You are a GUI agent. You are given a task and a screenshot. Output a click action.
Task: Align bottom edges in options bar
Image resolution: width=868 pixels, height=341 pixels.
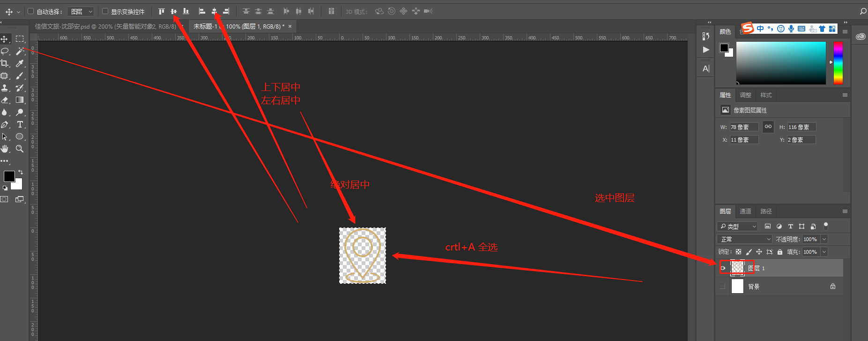186,11
